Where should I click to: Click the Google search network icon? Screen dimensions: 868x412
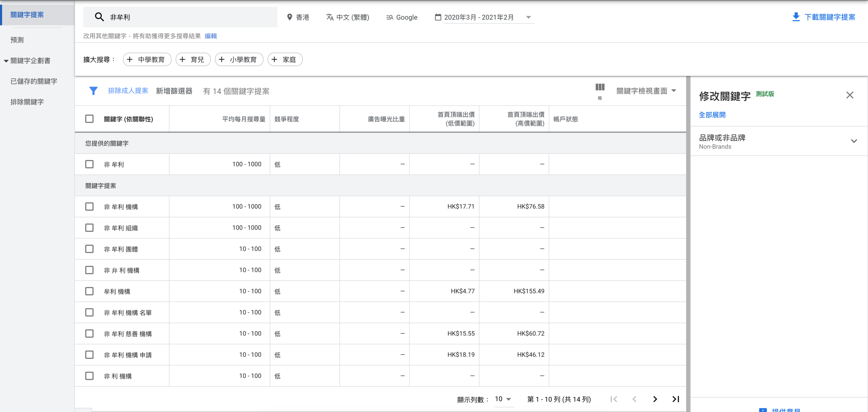(x=390, y=17)
